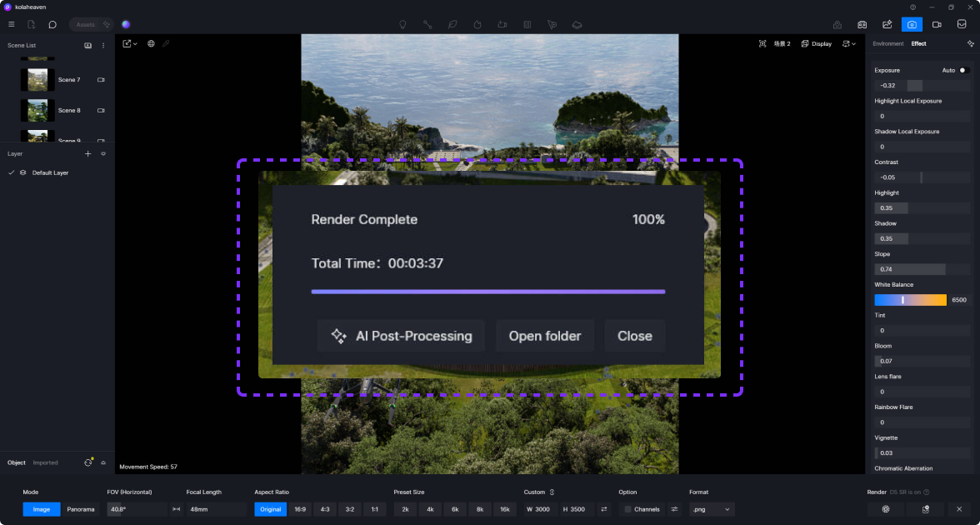Screen dimensions: 980x525
Task: Open the Object tab
Action: click(17, 462)
